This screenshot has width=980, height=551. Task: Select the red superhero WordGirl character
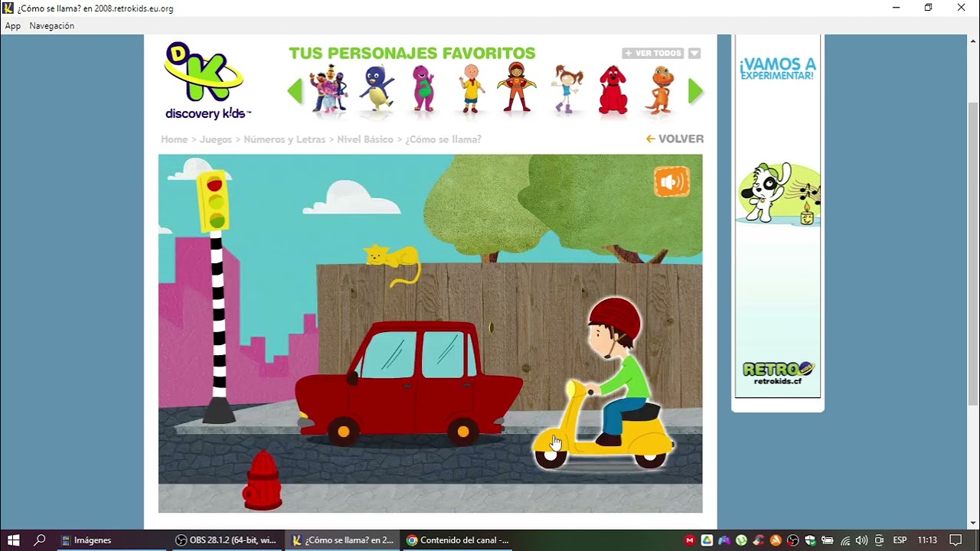517,88
